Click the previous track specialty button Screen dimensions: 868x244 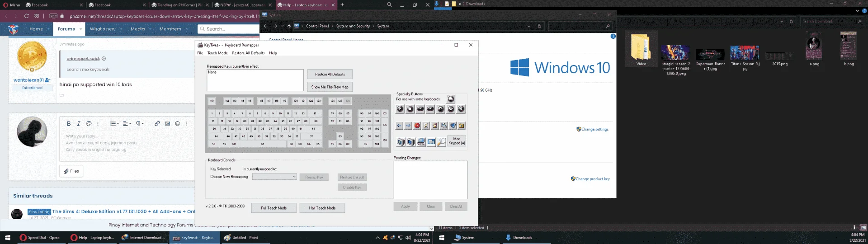click(420, 109)
